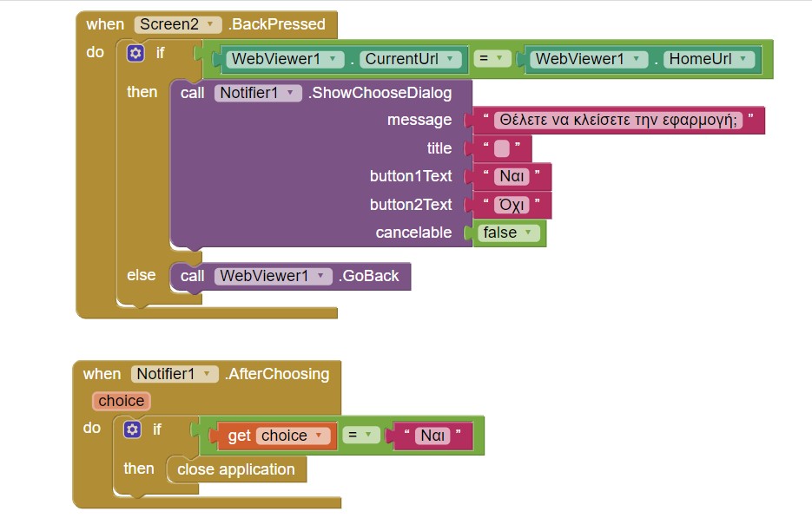The height and width of the screenshot is (518, 812).
Task: Edit the Greek message text string
Action: 617,121
